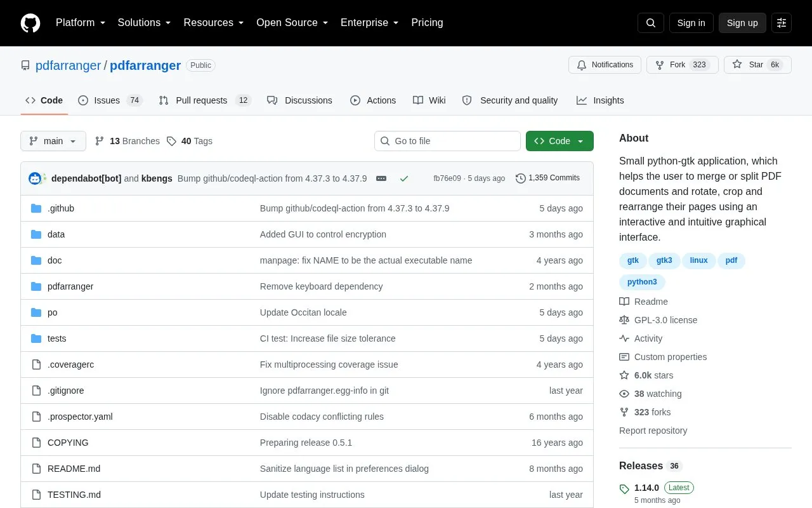Image resolution: width=812 pixels, height=508 pixels.
Task: Open the Insights tab
Action: click(x=600, y=100)
